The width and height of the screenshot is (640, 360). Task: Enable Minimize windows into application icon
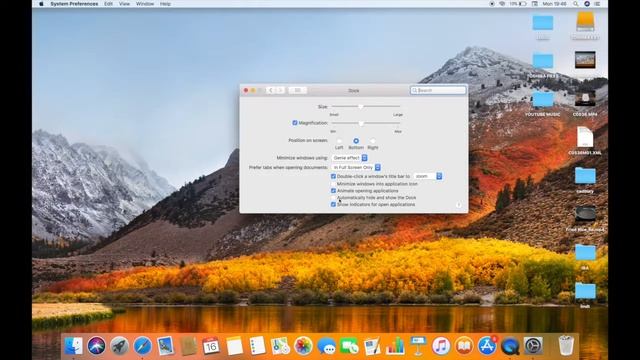tap(333, 184)
